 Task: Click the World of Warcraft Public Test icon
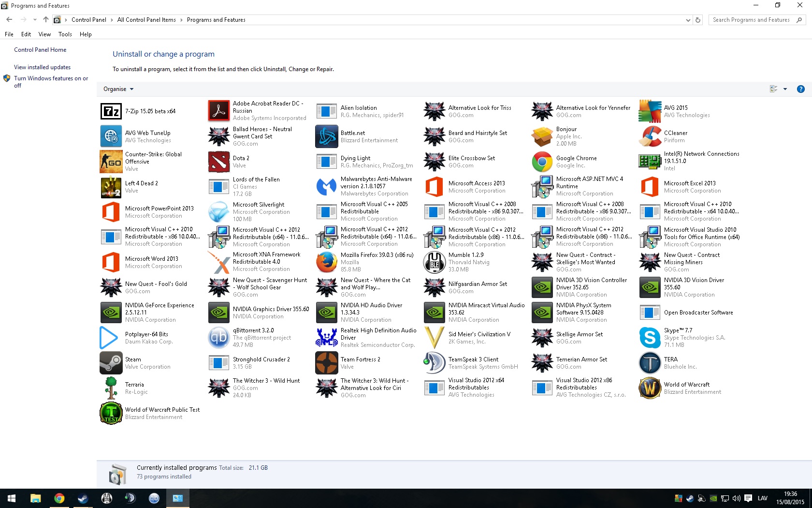[x=111, y=413]
